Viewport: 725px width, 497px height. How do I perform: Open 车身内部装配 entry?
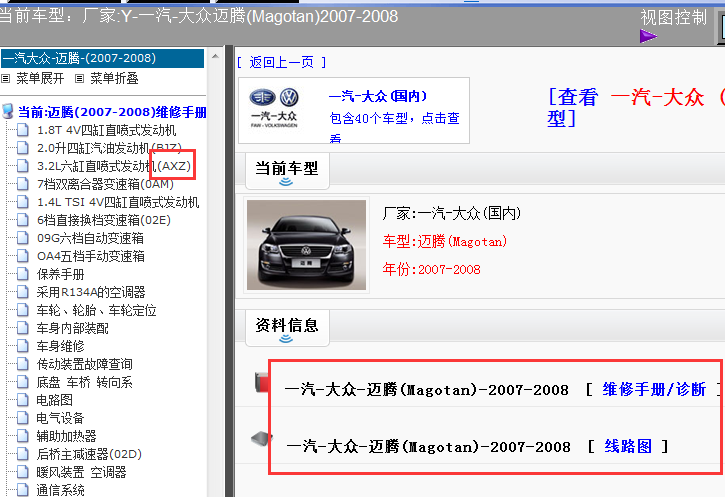tap(73, 329)
